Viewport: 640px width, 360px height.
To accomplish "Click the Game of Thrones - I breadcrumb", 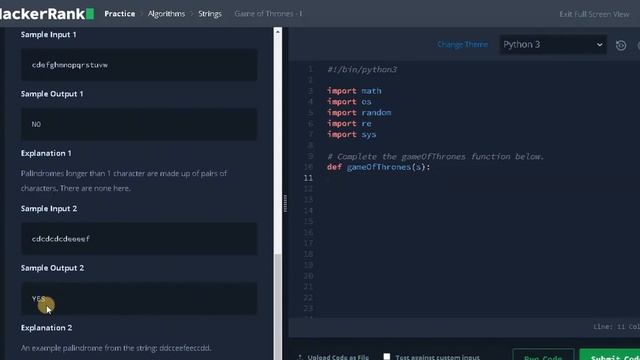I will [x=268, y=14].
